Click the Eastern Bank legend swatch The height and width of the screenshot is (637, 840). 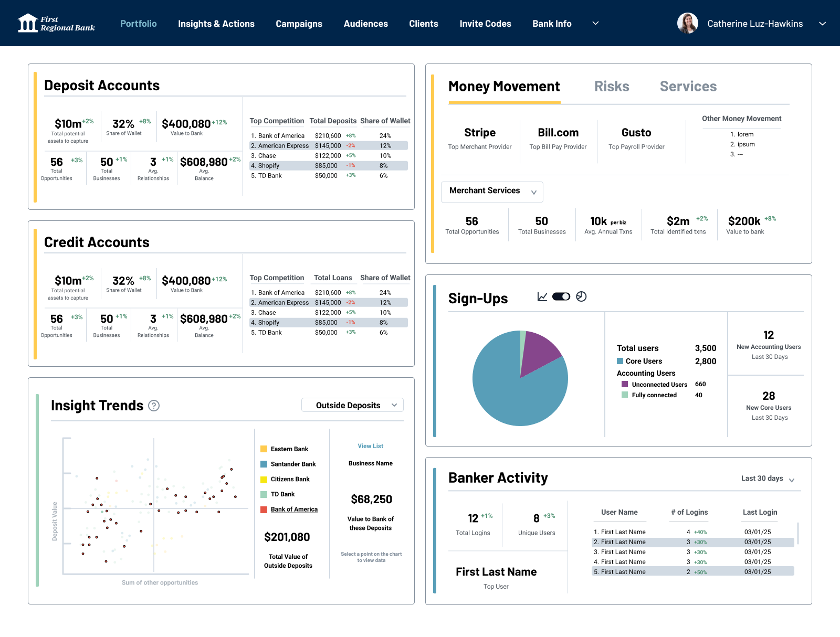point(264,449)
